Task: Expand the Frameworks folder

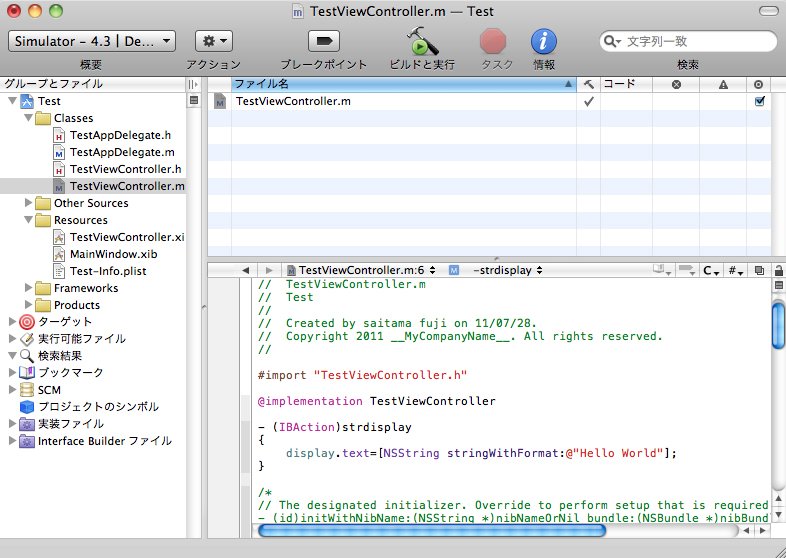Action: 29,288
